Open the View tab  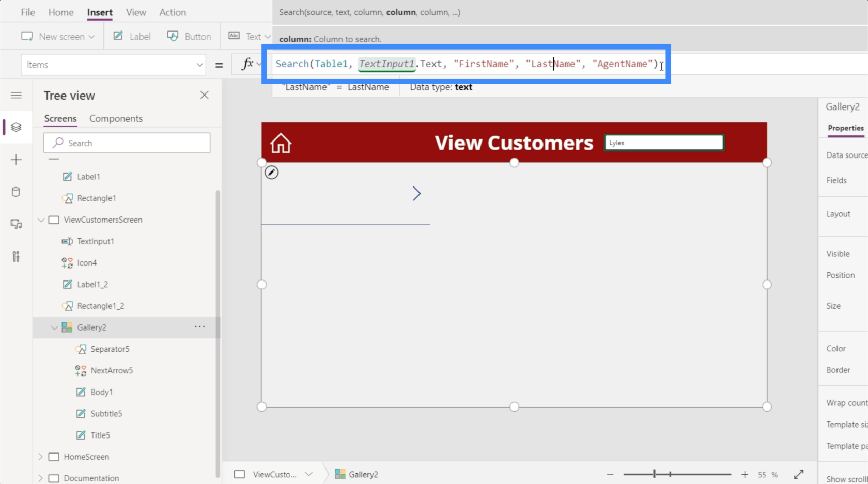click(136, 12)
